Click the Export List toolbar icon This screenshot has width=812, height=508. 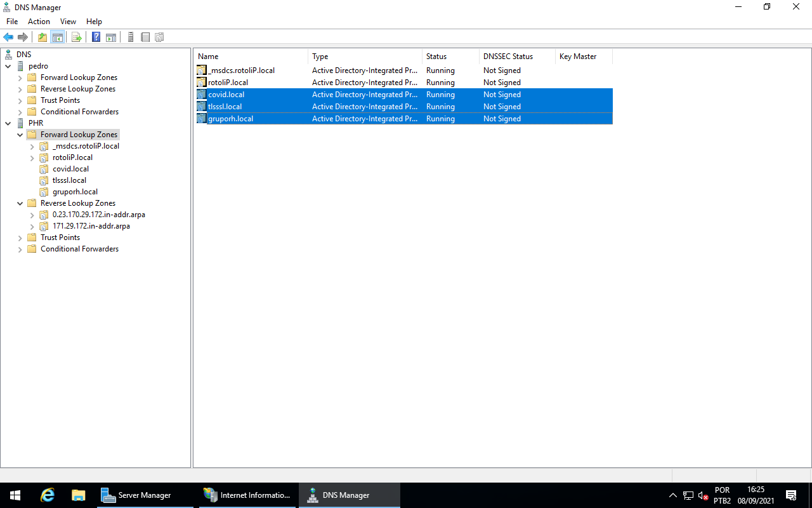click(x=77, y=37)
